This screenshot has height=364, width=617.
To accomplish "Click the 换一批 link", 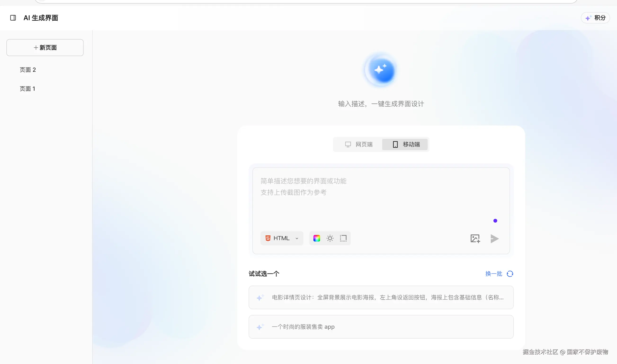I will coord(494,274).
